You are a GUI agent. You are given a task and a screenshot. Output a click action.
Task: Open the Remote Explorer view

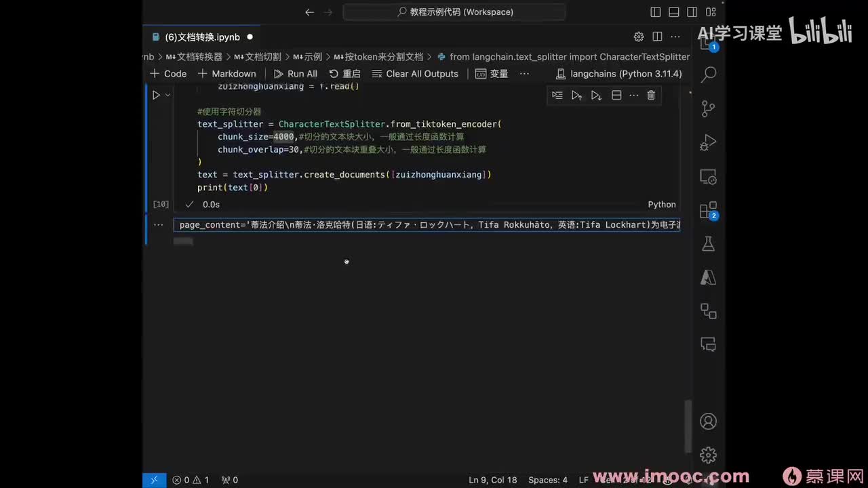coord(709,178)
